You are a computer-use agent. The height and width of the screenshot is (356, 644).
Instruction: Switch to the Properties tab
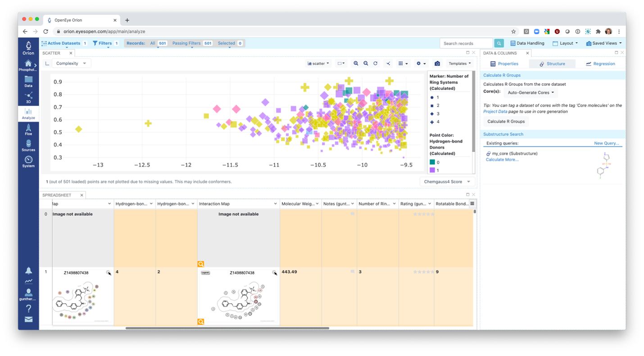504,63
